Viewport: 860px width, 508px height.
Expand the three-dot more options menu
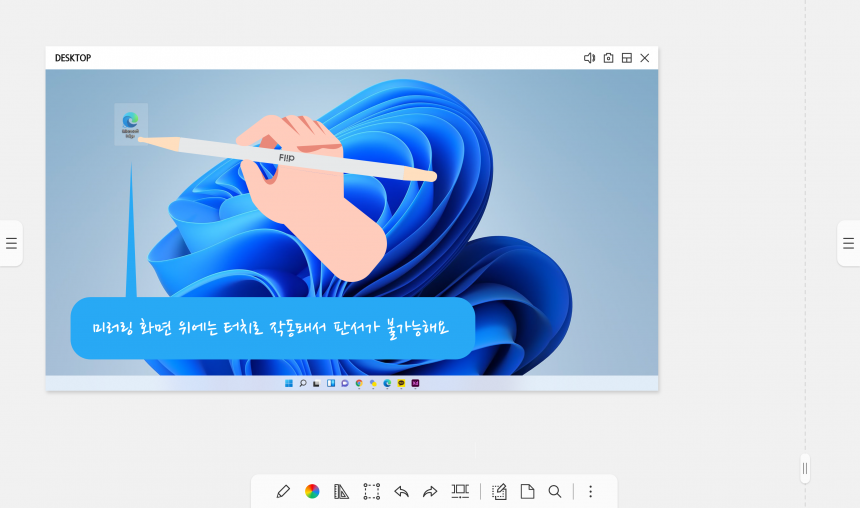tap(591, 492)
